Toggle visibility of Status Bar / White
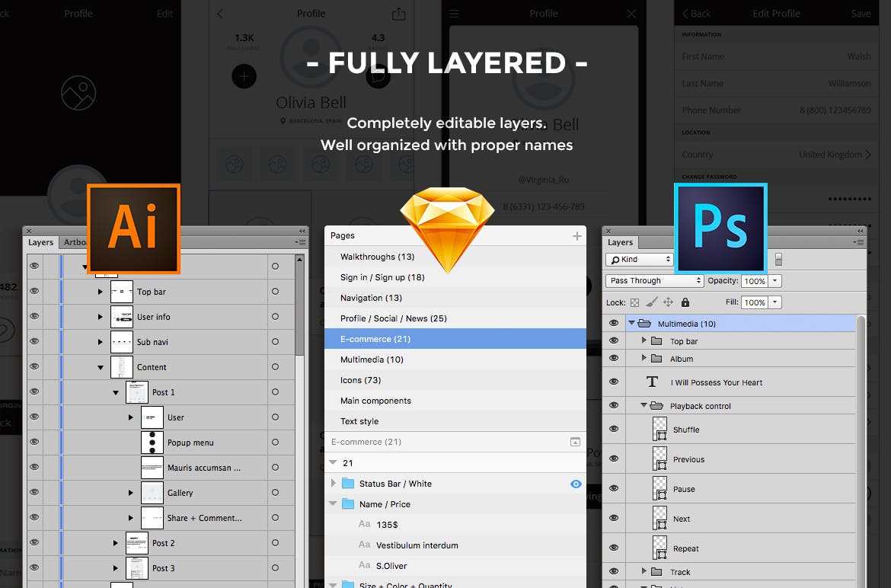891x588 pixels. pyautogui.click(x=576, y=484)
